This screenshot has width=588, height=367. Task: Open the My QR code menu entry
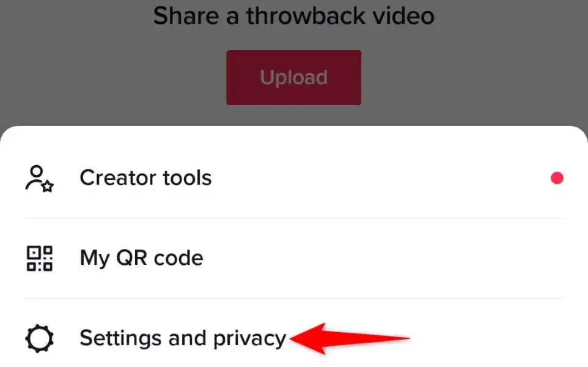[x=294, y=258]
